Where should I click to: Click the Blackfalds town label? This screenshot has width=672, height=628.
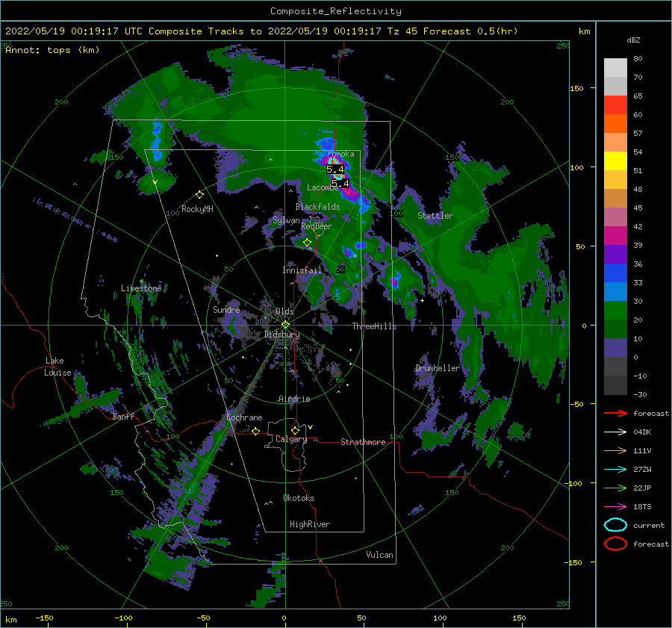317,207
